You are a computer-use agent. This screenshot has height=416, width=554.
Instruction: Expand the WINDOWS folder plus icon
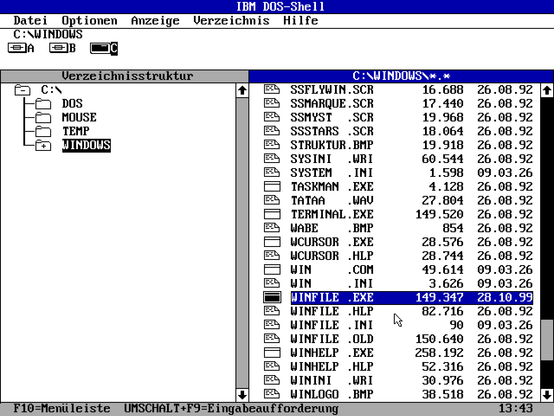pyautogui.click(x=43, y=146)
